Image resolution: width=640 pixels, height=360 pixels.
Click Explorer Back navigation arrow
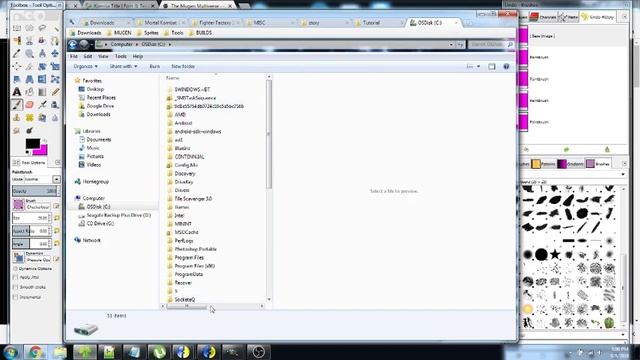(73, 44)
